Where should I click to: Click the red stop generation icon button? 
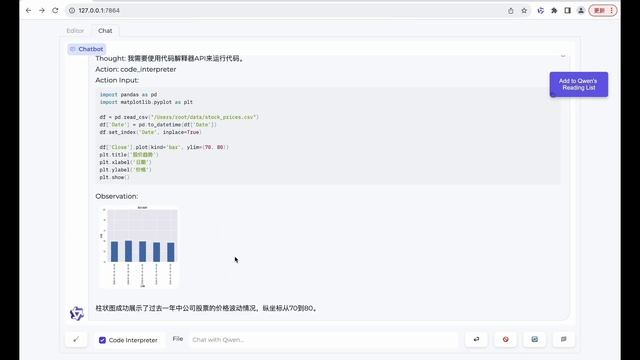coord(505,339)
